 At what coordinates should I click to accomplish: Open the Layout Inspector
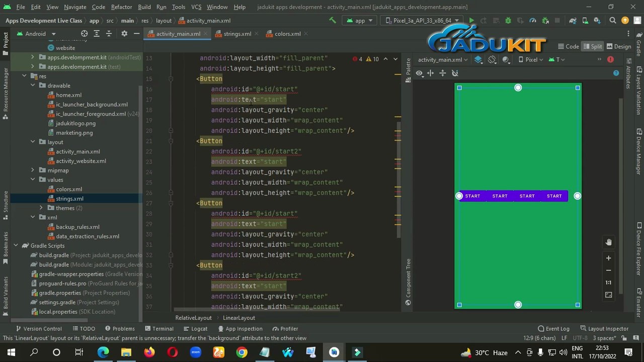pyautogui.click(x=604, y=329)
